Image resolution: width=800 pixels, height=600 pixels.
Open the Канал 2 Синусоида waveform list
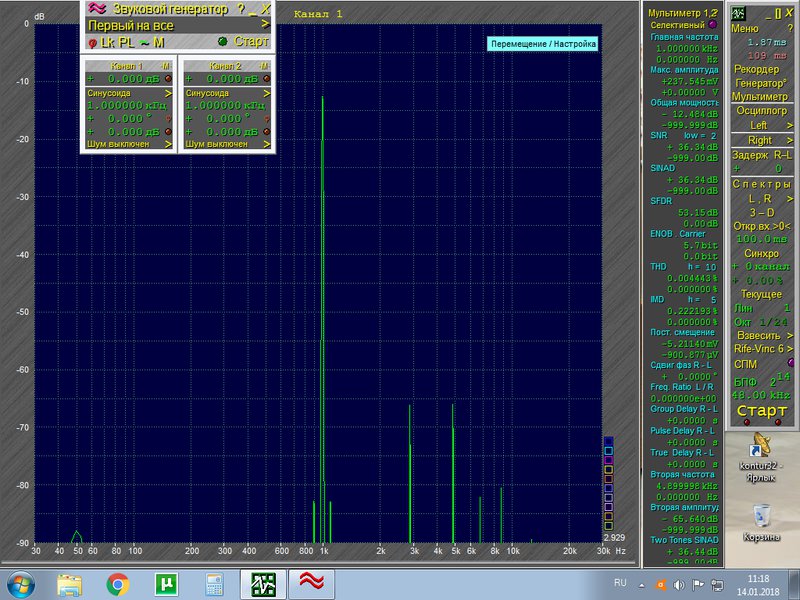click(x=227, y=93)
